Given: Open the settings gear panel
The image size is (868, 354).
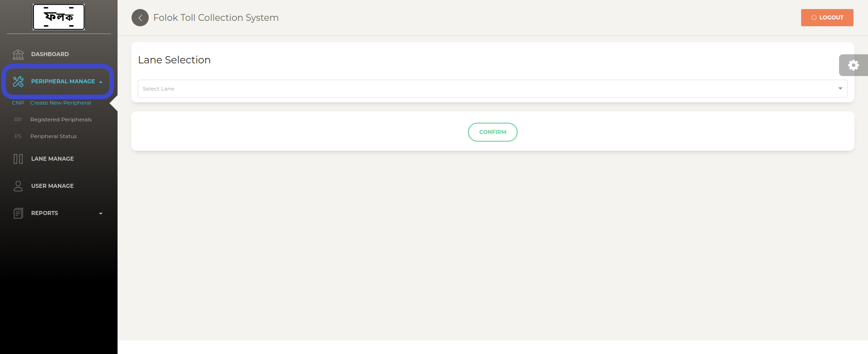Looking at the screenshot, I should tap(854, 65).
